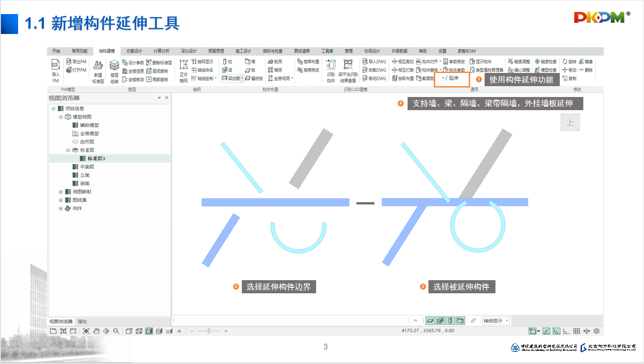Select the 导出PM export tool
Image resolution: width=644 pixels, height=364 pixels.
click(x=76, y=62)
